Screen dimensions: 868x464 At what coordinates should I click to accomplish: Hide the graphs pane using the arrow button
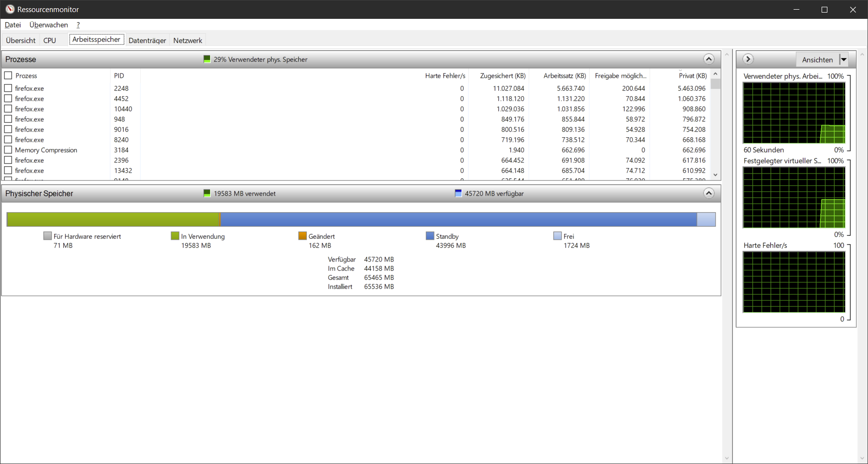tap(748, 59)
